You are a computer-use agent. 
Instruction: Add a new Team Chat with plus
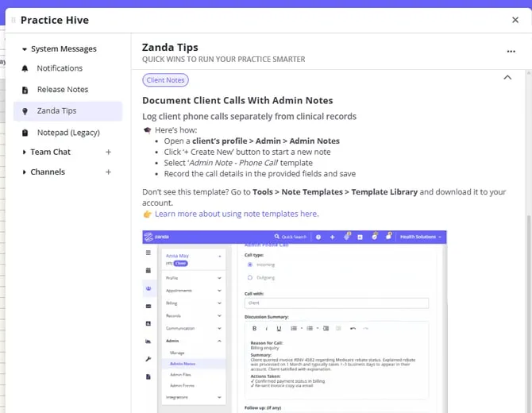point(108,152)
